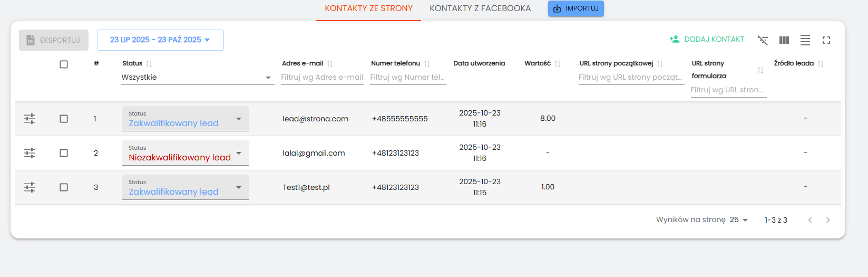Change row density with lines icon
This screenshot has width=868, height=277.
[805, 40]
